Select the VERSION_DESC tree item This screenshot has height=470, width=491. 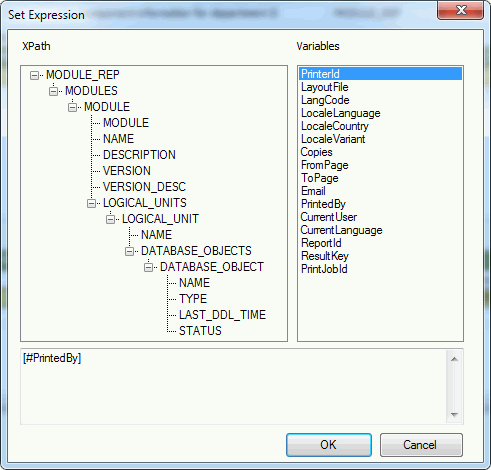144,187
